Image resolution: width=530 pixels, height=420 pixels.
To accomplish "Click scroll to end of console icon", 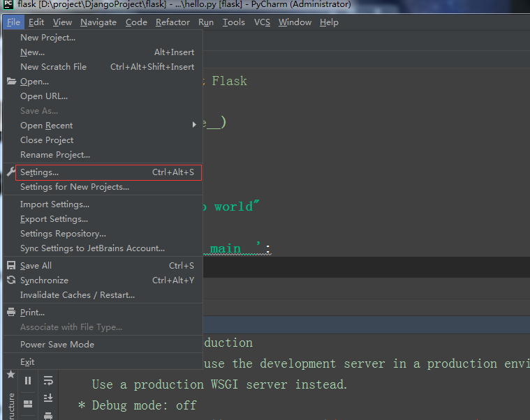I will 48,398.
